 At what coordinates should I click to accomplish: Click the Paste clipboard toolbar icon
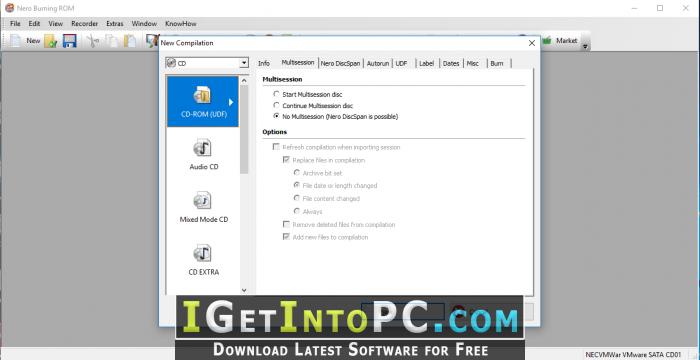pyautogui.click(x=129, y=41)
